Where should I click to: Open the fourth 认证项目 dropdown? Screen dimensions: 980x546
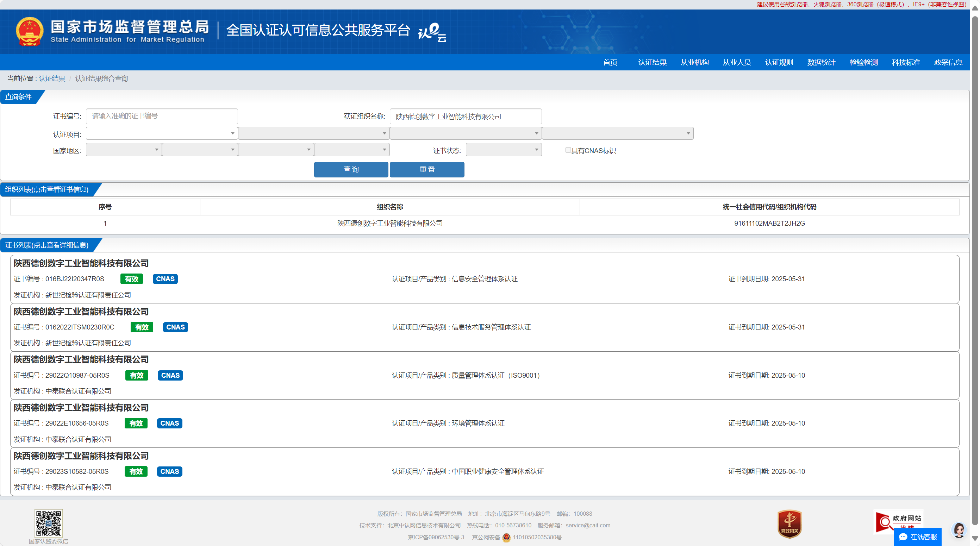617,133
